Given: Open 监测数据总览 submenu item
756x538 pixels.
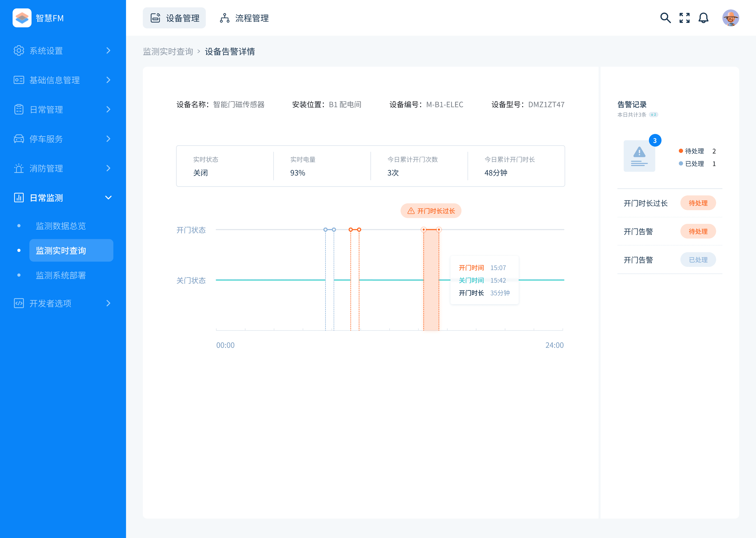Looking at the screenshot, I should (x=61, y=226).
